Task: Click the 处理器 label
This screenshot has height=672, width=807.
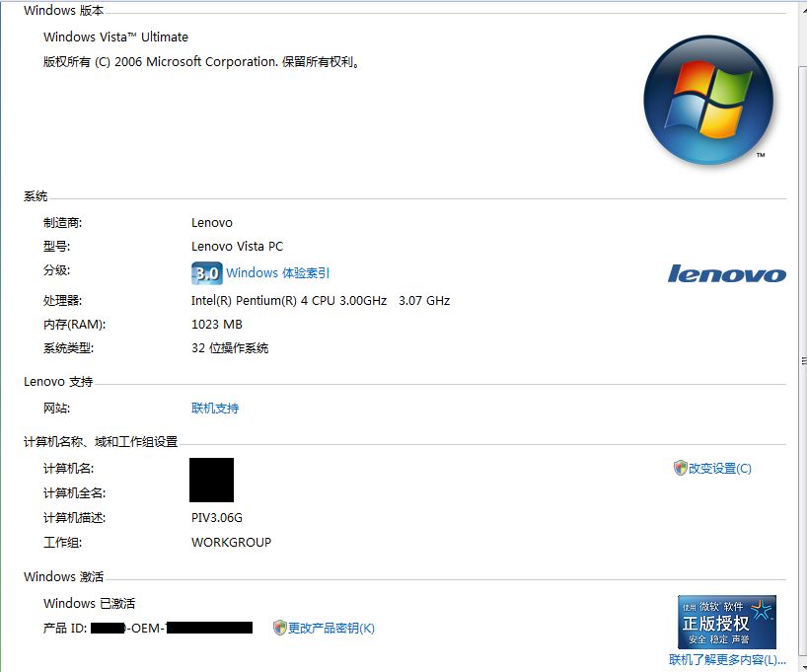Action: click(63, 301)
